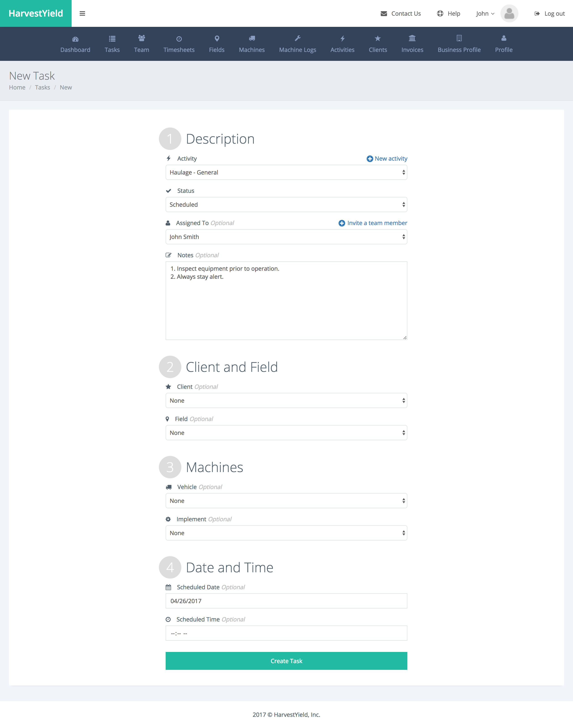Click into the Notes text area
The height and width of the screenshot is (728, 573).
click(x=286, y=300)
